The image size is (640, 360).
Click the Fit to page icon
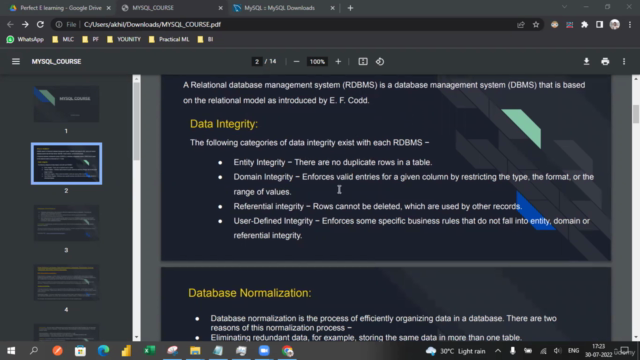[363, 62]
